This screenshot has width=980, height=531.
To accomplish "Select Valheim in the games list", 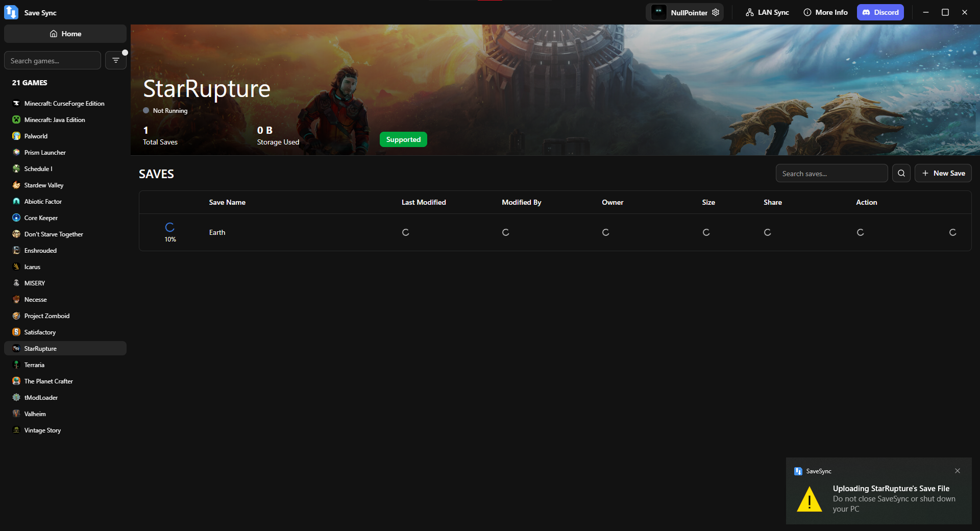I will (x=65, y=414).
